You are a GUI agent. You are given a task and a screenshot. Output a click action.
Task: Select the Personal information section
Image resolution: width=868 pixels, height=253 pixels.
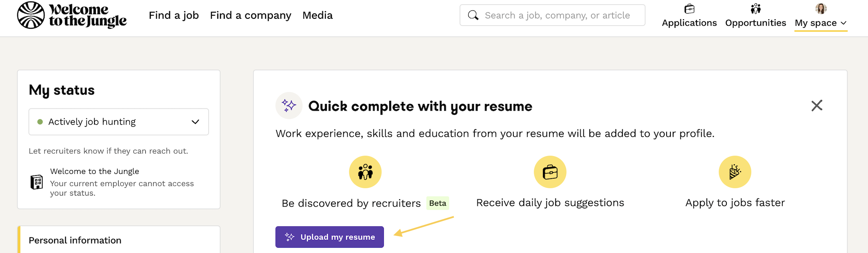(75, 240)
